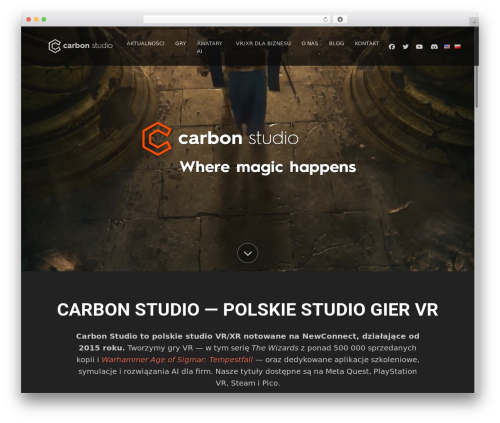Click the italic 'The Wizards' text
This screenshot has width=500, height=423.
pyautogui.click(x=275, y=348)
